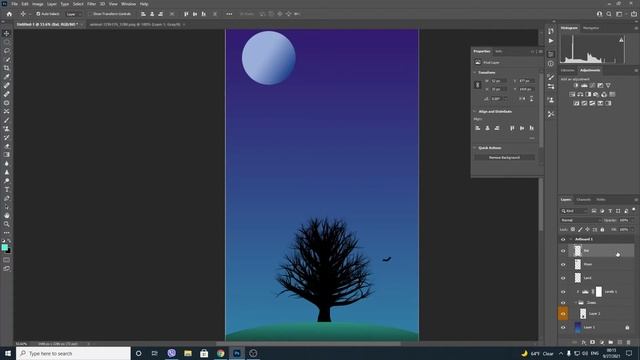Collapse the Quick Actions section
This screenshot has height=360, width=640.
(x=475, y=148)
